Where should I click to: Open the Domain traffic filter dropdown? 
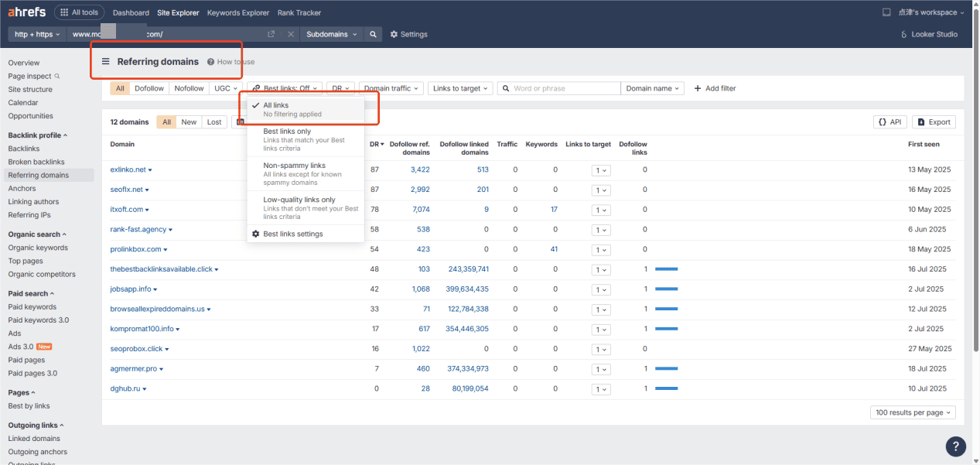pyautogui.click(x=391, y=88)
